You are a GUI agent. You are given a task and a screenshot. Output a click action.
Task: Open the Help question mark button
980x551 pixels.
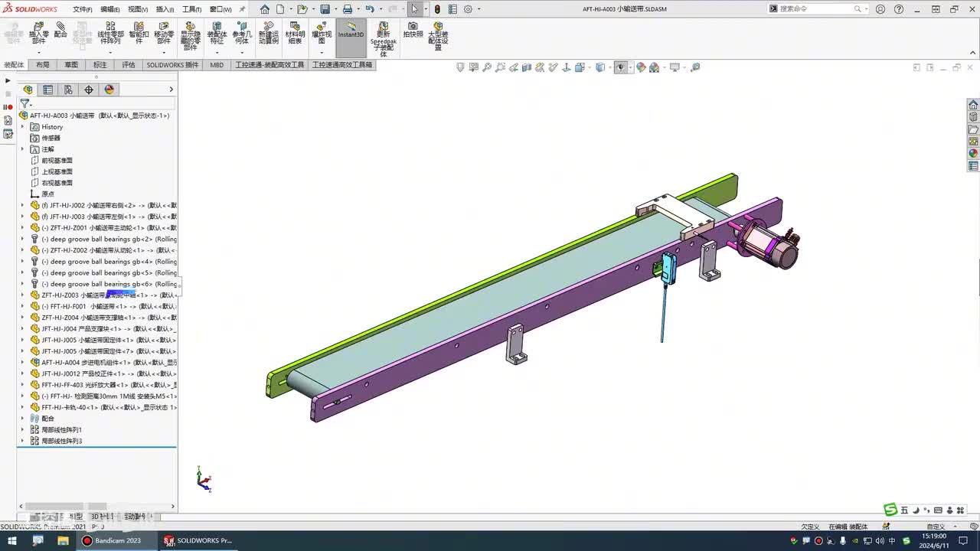click(x=899, y=9)
